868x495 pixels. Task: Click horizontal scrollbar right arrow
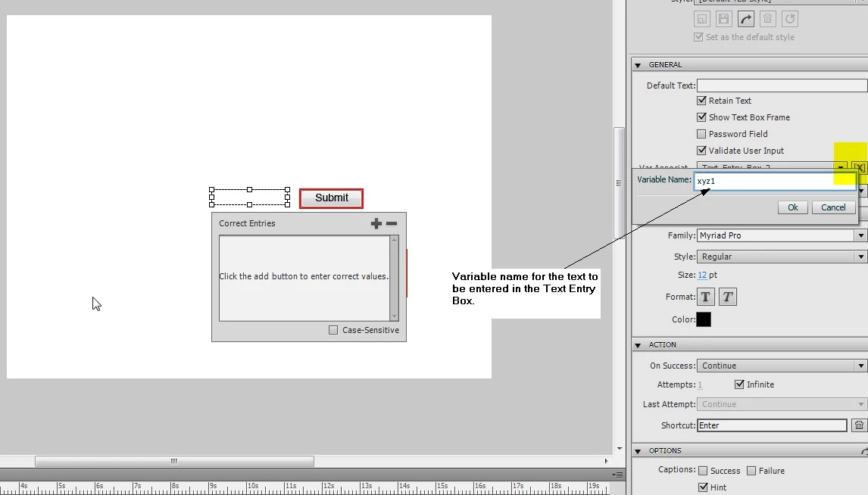click(x=606, y=461)
